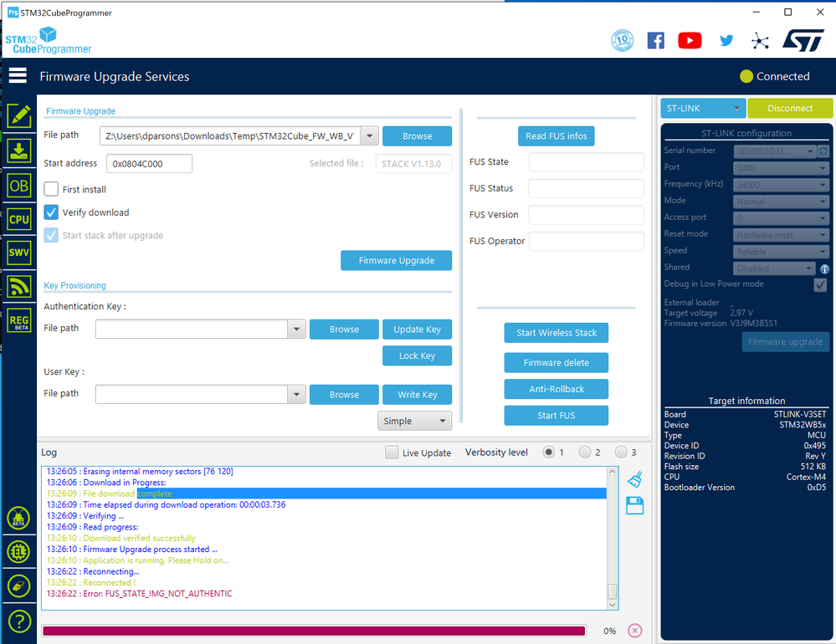Expand the Authentication Key file path dropdown
The height and width of the screenshot is (644, 836).
pyautogui.click(x=296, y=330)
